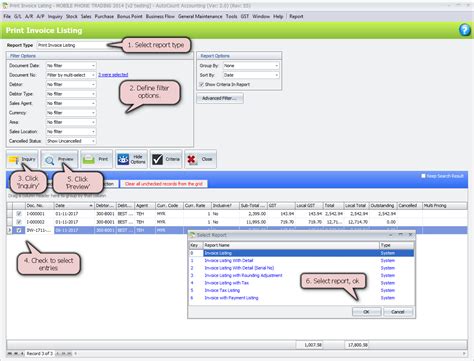Screen dimensions: 474x361
Task: Toggle Show Criteria In Report checkbox
Action: point(201,85)
